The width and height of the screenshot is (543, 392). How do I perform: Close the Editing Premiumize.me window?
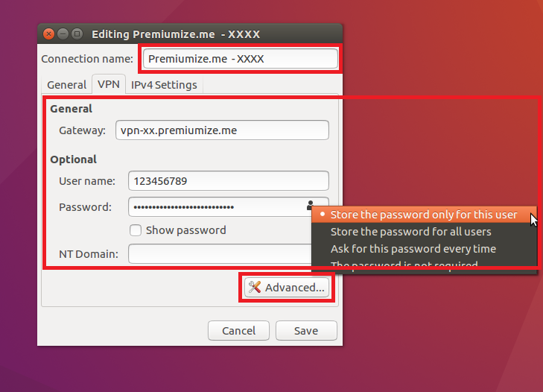coord(49,34)
